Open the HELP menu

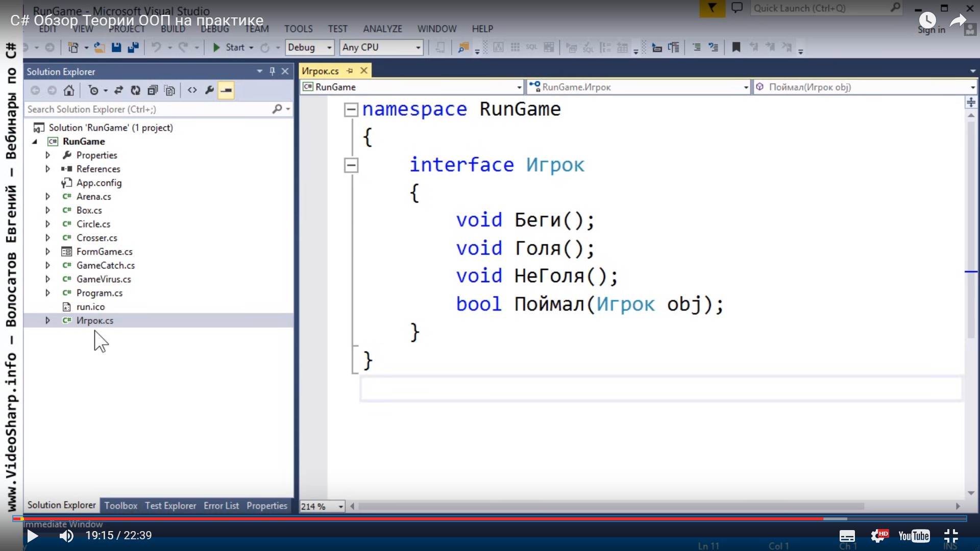click(482, 29)
